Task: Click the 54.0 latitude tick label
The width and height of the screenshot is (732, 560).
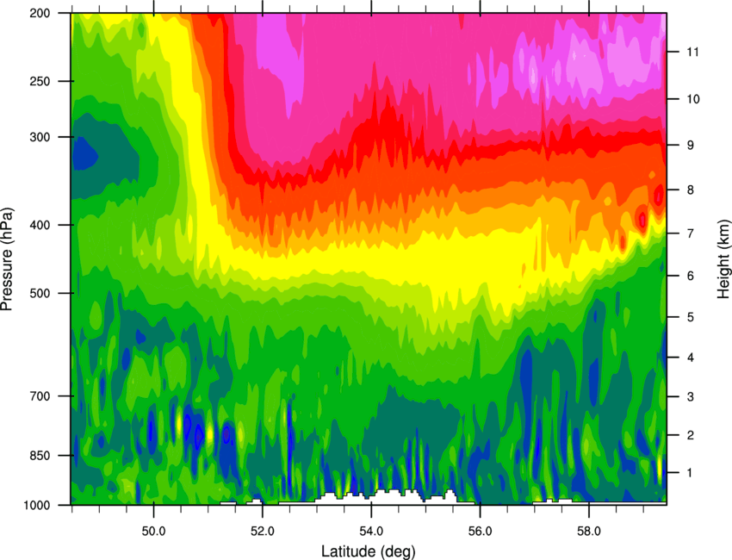Action: pos(371,532)
